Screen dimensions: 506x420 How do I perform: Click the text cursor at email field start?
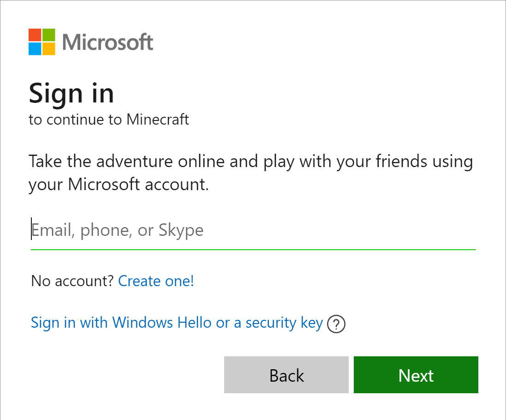31,229
